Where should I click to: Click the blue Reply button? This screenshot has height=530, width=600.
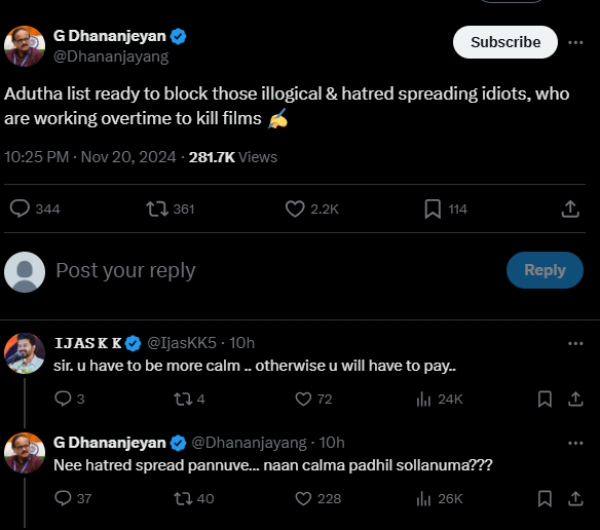coord(545,270)
